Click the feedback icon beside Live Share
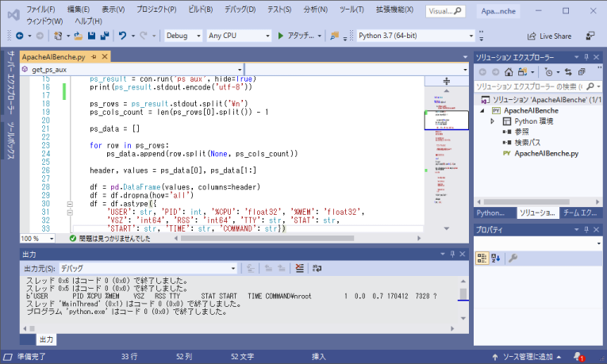This screenshot has height=364, width=607. tap(590, 36)
